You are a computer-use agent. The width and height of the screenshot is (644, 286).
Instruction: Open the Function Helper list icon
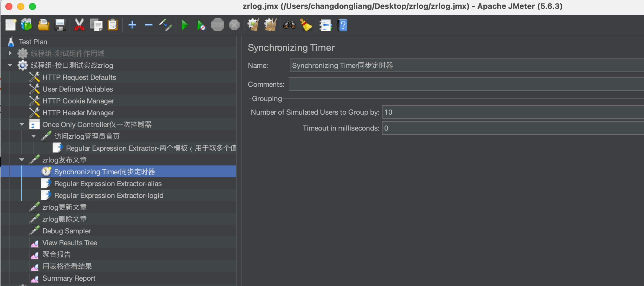coord(326,25)
